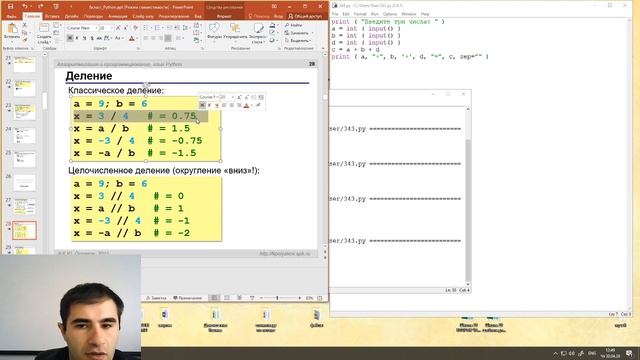The width and height of the screenshot is (640, 360).
Task: Click Comments button in status bar
Action: point(188,298)
